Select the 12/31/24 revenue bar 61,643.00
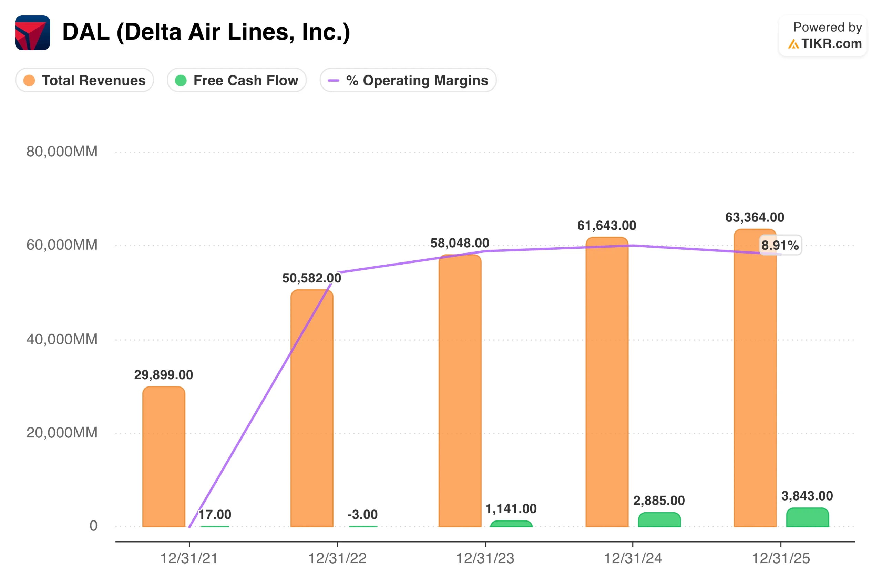 [x=607, y=382]
